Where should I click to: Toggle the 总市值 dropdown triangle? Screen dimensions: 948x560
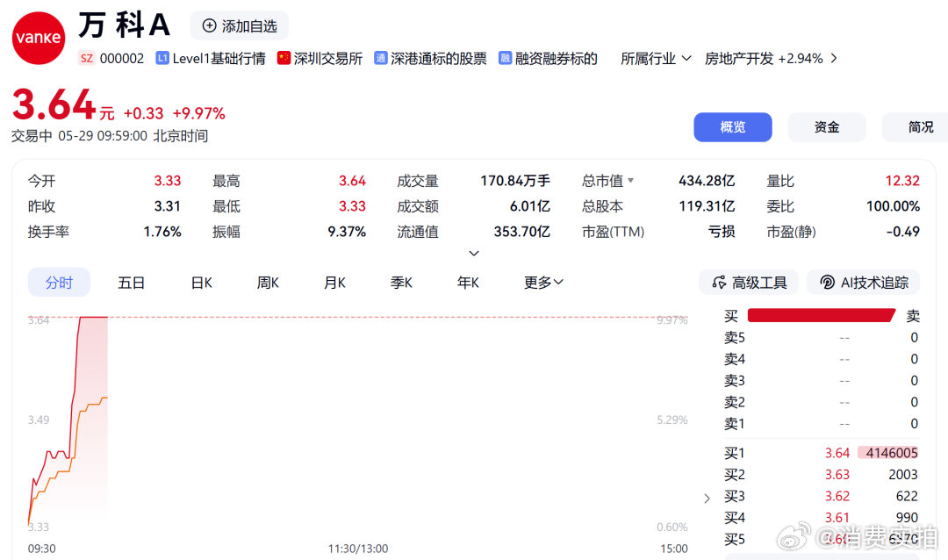630,180
